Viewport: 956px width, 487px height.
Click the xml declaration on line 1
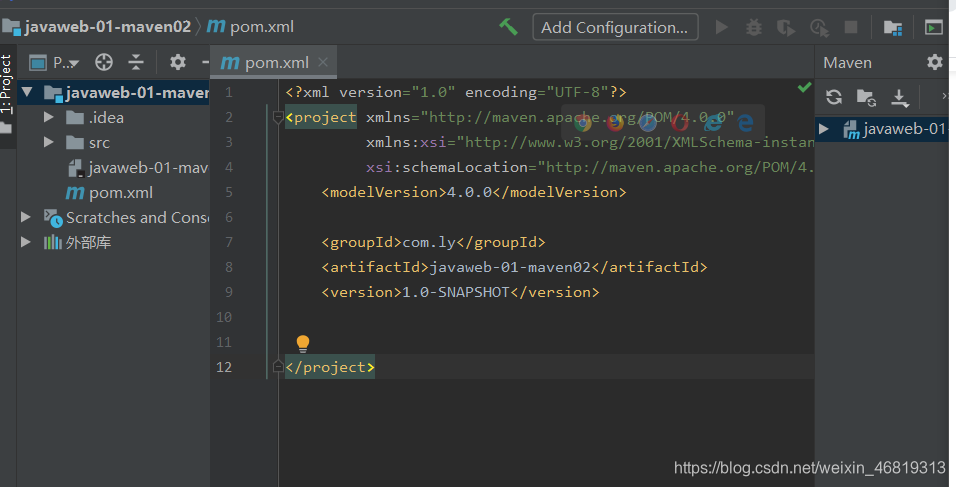click(x=456, y=93)
